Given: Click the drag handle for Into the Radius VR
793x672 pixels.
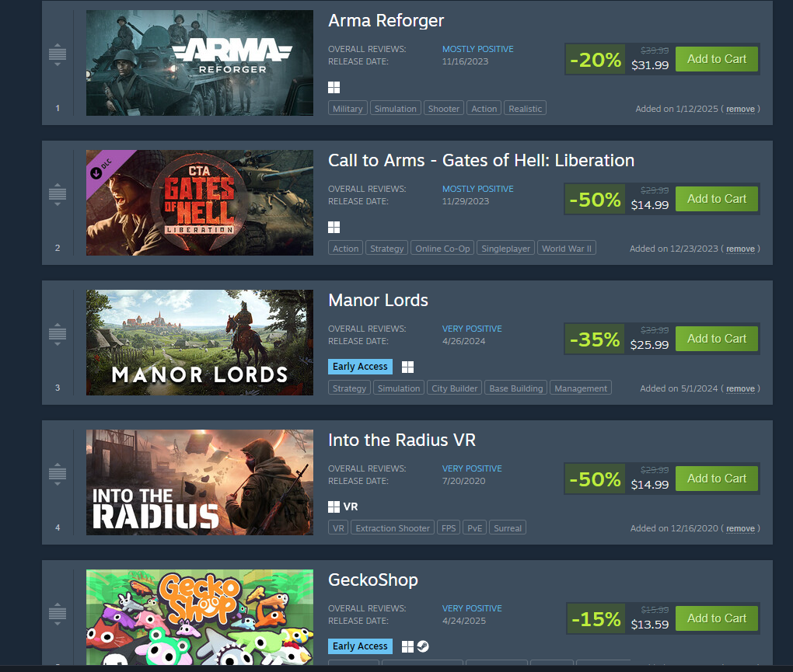Looking at the screenshot, I should [x=58, y=474].
